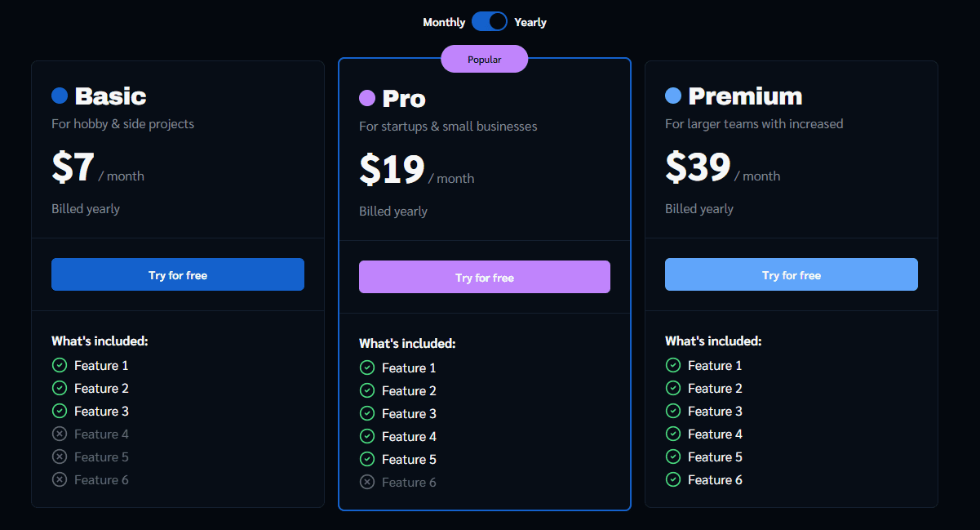Toggle the Yearly billing switch off
980x530 pixels.
tap(490, 21)
